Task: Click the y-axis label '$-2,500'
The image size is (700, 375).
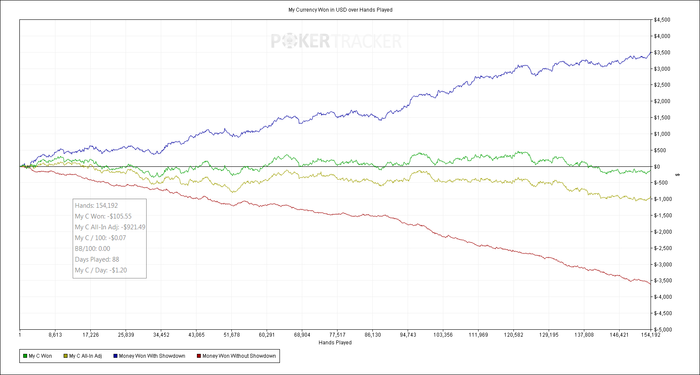Action: point(662,248)
